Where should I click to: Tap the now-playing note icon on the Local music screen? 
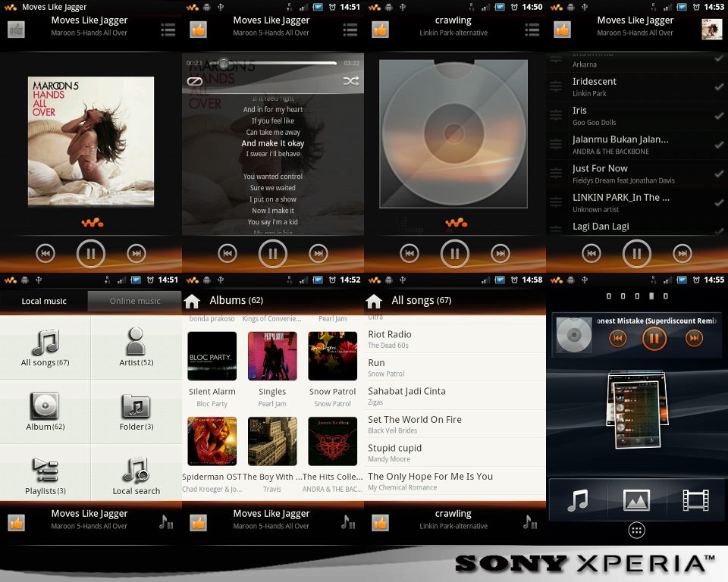pyautogui.click(x=166, y=523)
